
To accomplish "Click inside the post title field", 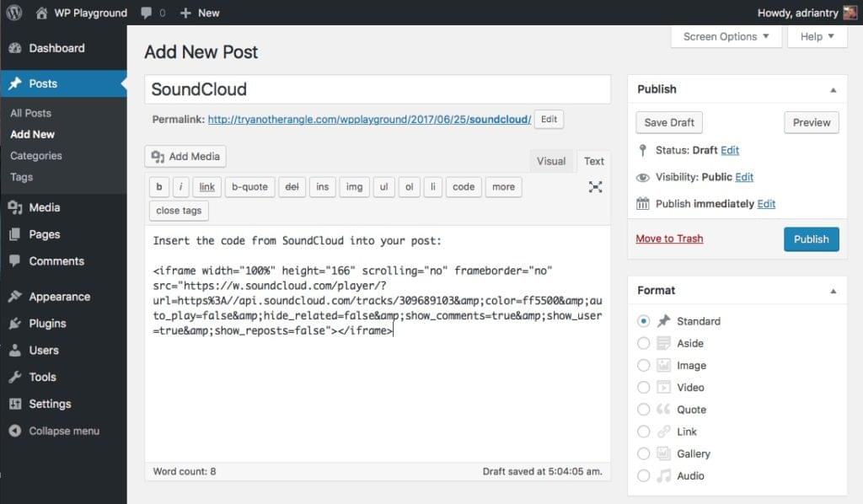I will point(378,88).
